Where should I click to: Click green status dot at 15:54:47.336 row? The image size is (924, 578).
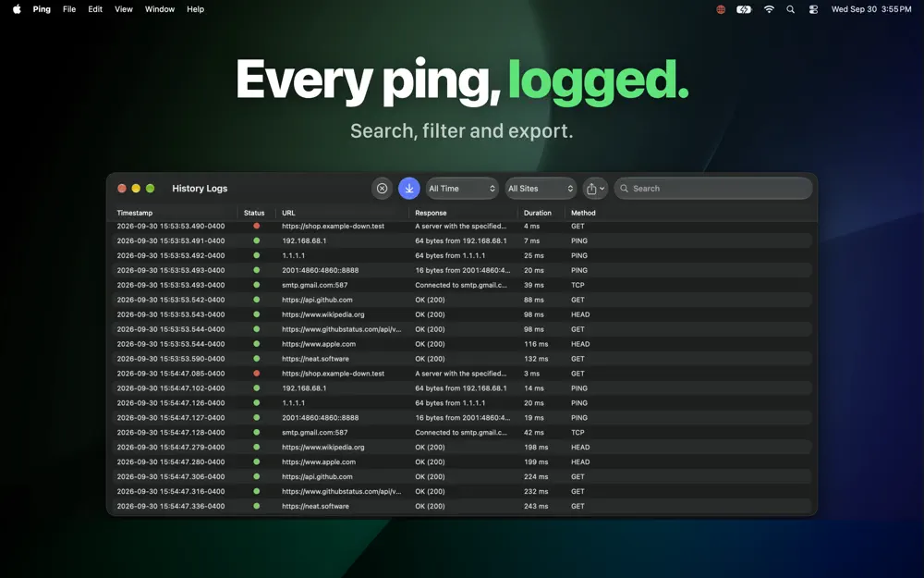[x=256, y=506]
